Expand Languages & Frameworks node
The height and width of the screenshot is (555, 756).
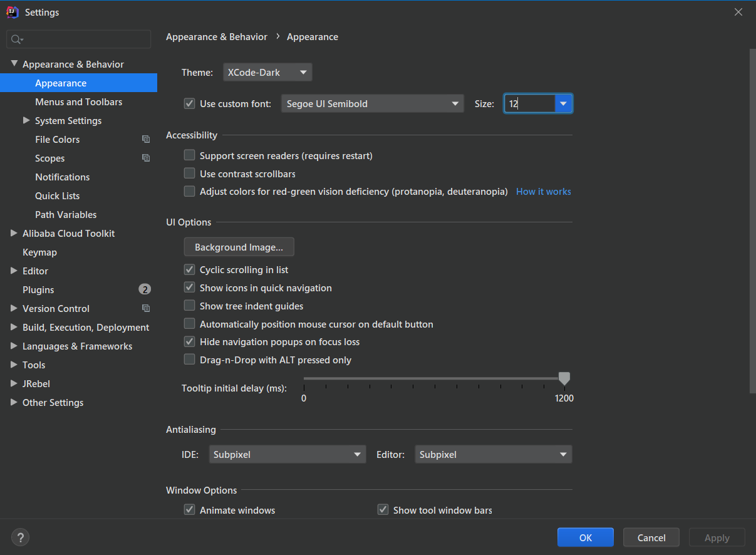(x=14, y=346)
